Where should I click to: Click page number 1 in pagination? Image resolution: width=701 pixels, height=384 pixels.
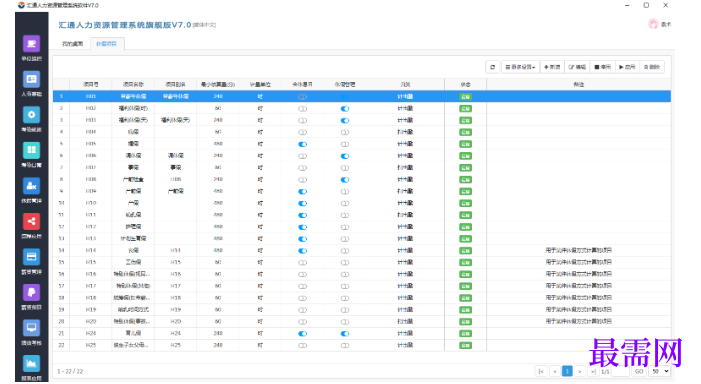[x=567, y=371]
